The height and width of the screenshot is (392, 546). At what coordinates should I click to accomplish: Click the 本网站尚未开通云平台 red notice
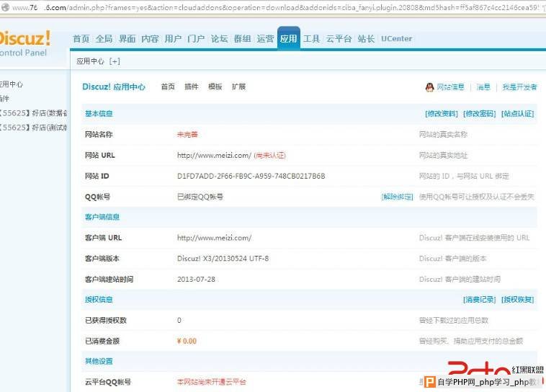tap(211, 382)
